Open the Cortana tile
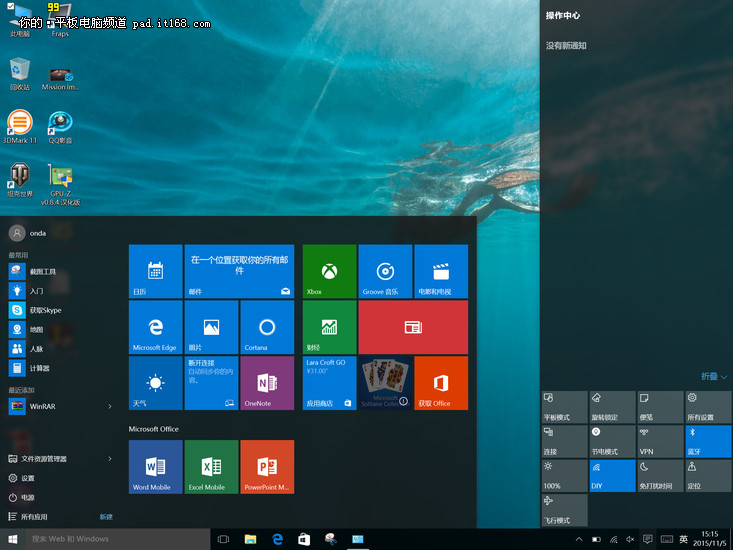Viewport: 733px width, 550px height. pos(267,327)
